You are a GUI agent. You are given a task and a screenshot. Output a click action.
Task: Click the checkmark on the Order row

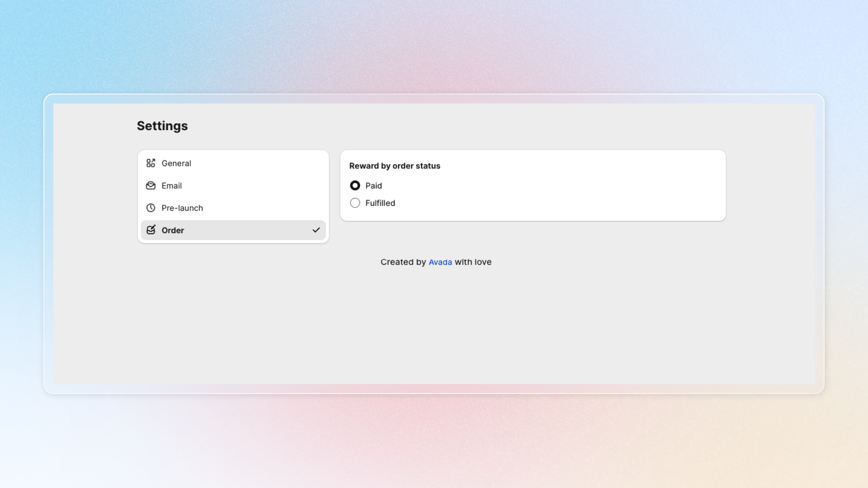click(316, 230)
